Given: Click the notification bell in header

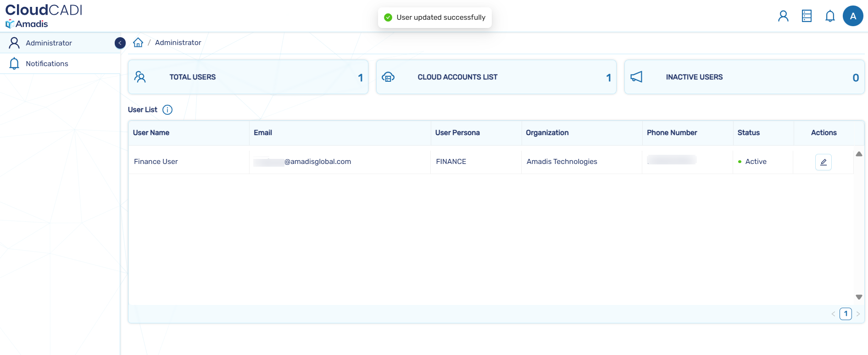Looking at the screenshot, I should pos(830,16).
